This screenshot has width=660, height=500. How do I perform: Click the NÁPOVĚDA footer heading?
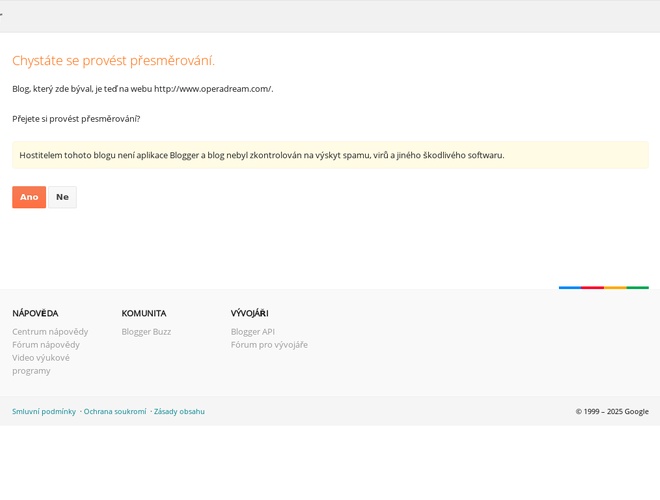pyautogui.click(x=35, y=313)
